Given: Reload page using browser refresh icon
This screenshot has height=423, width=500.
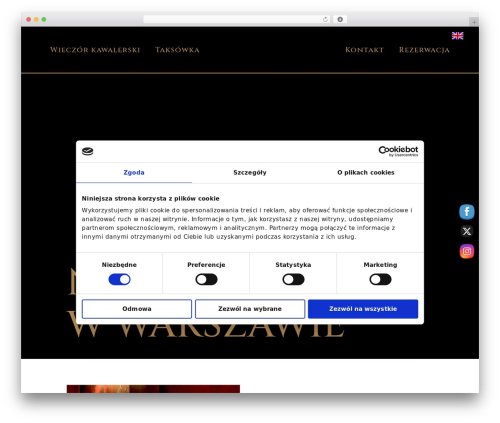Looking at the screenshot, I should [325, 20].
